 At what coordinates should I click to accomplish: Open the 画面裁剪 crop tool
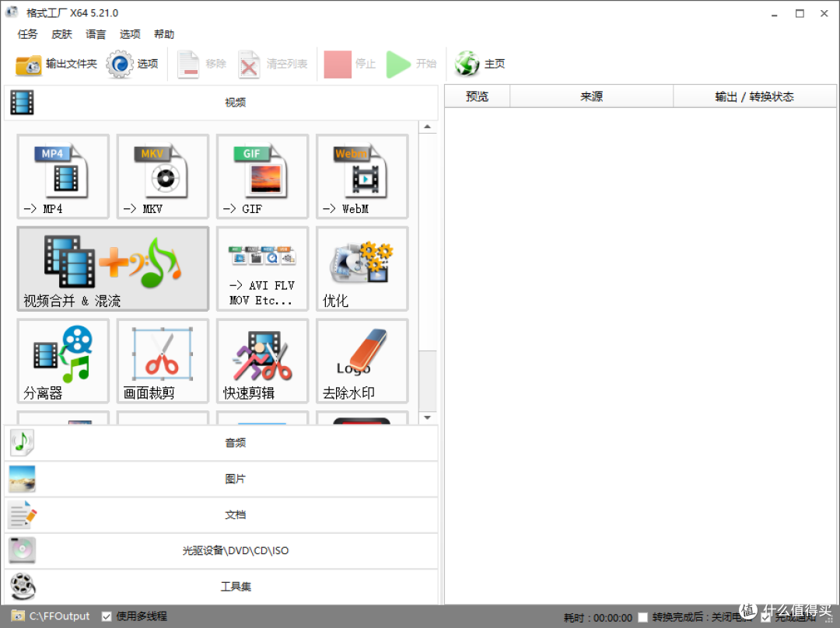163,361
